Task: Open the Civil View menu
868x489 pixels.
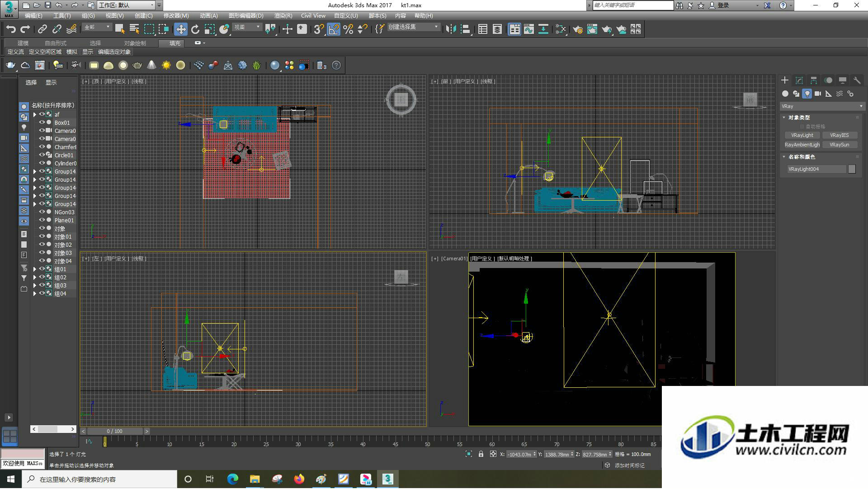Action: click(313, 16)
